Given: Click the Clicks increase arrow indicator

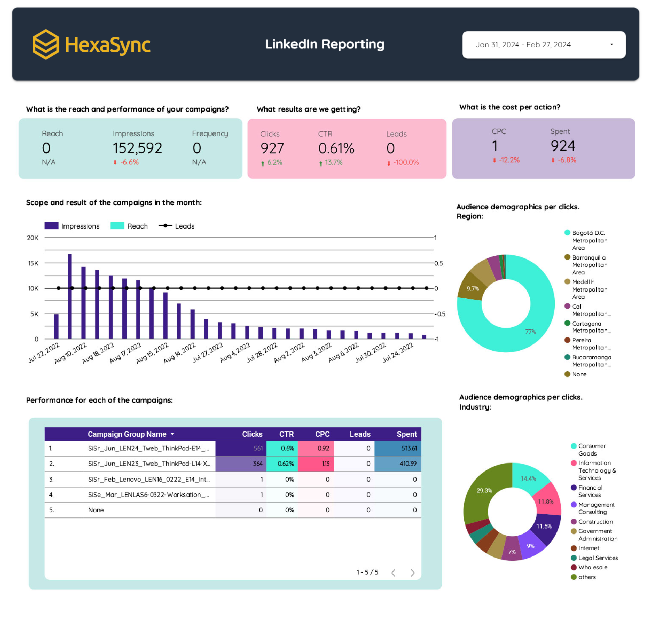Looking at the screenshot, I should click(x=263, y=163).
